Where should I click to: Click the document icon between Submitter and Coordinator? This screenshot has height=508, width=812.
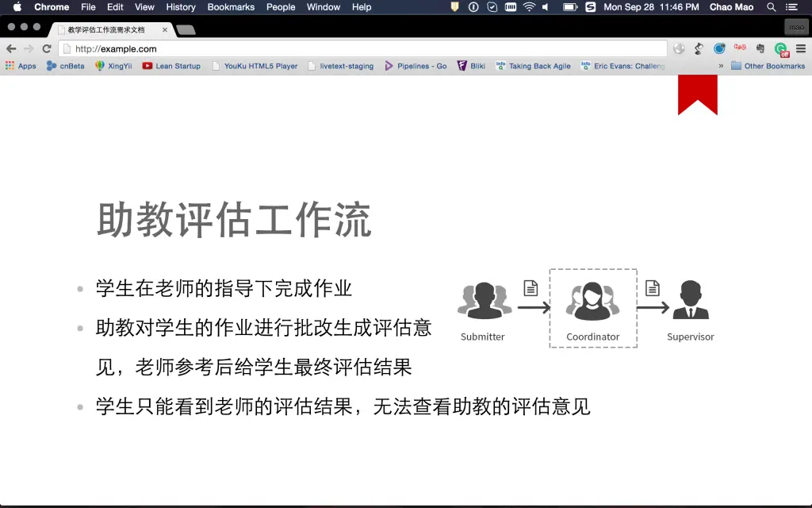tap(530, 288)
